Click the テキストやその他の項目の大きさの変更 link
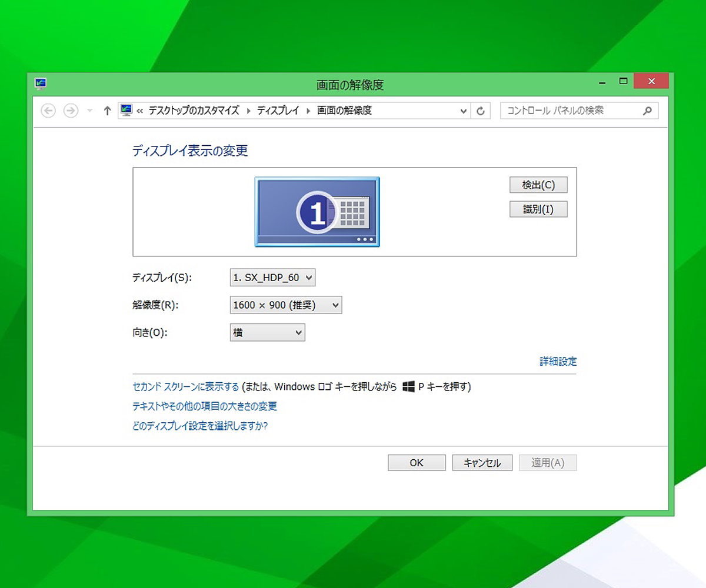706x588 pixels. [x=205, y=406]
